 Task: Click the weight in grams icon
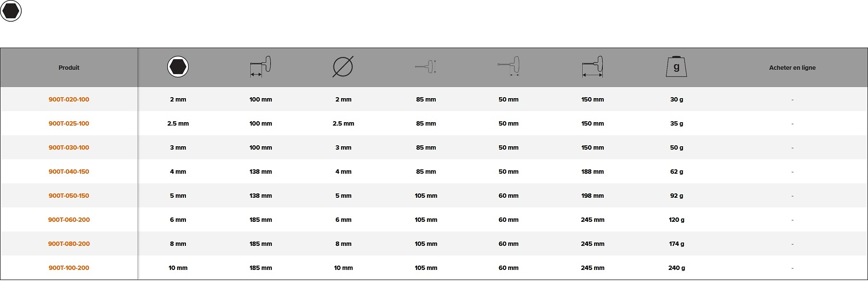pyautogui.click(x=676, y=66)
